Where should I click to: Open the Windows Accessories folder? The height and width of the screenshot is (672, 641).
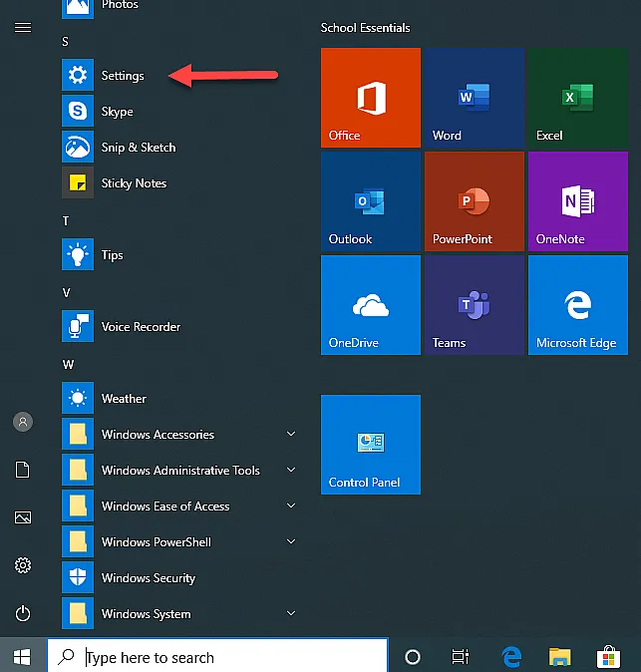click(180, 434)
